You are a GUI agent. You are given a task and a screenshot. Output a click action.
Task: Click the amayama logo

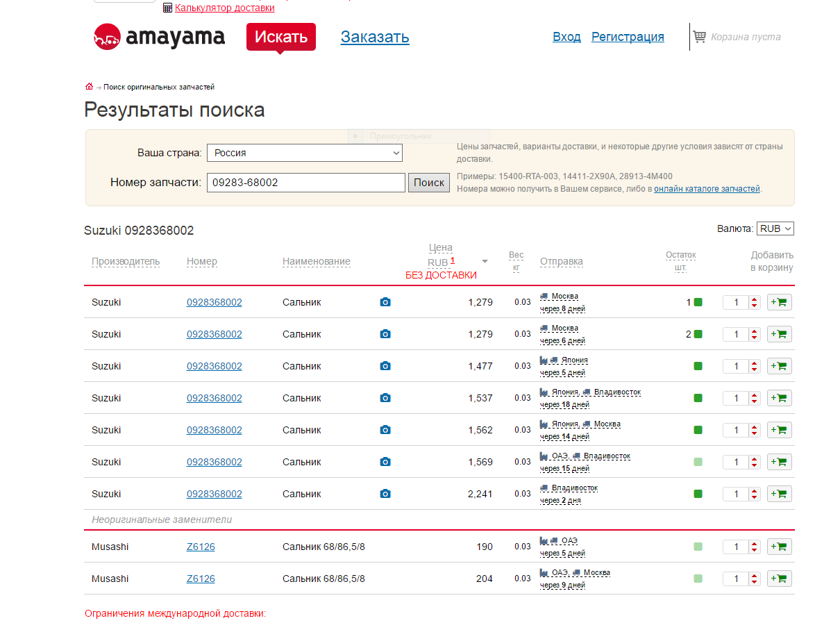pyautogui.click(x=160, y=37)
